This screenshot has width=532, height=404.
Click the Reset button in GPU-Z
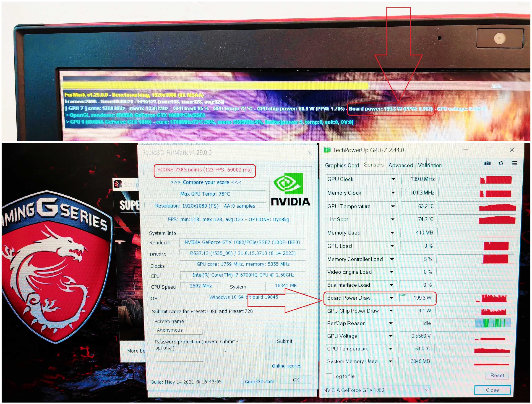[497, 375]
